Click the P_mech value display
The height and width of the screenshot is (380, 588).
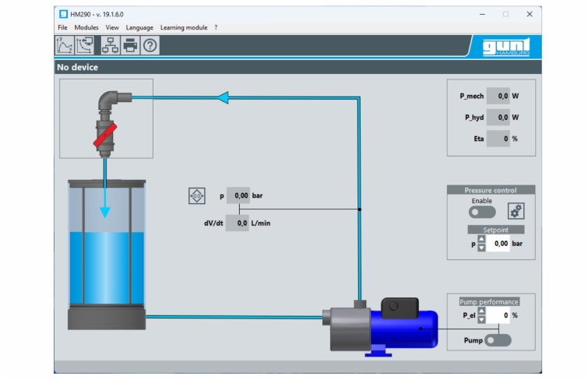point(498,96)
